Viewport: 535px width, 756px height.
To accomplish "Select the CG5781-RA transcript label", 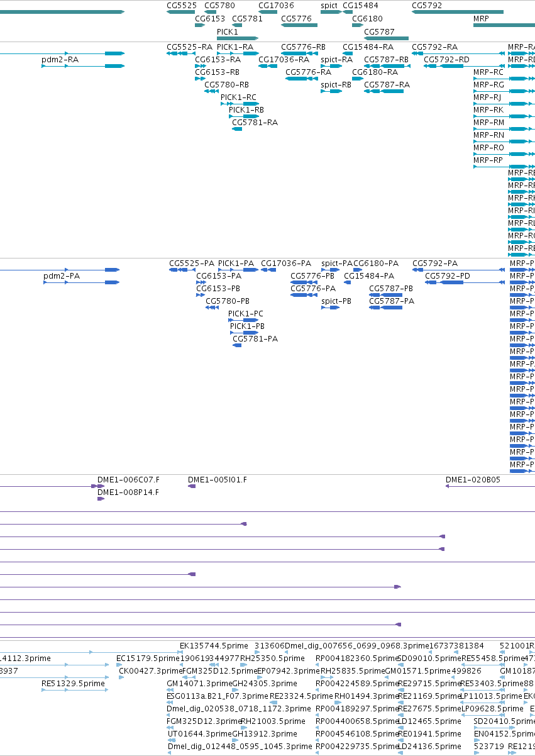I will point(255,123).
